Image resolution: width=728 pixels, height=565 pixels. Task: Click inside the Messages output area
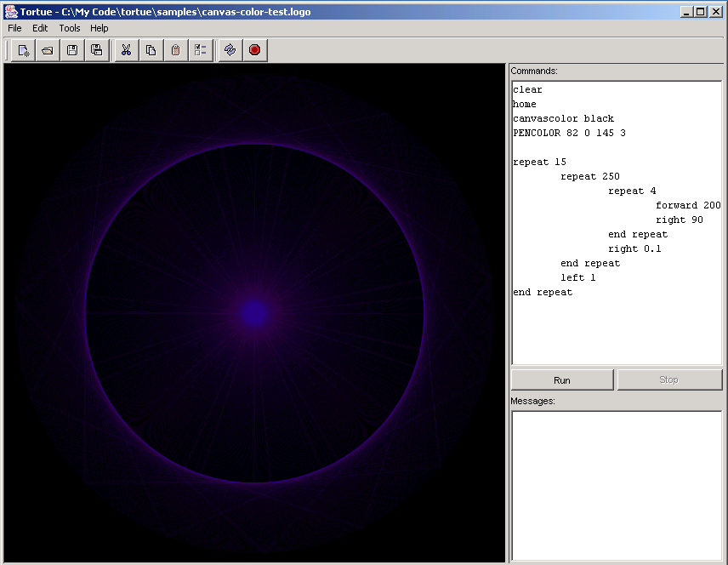pyautogui.click(x=616, y=485)
